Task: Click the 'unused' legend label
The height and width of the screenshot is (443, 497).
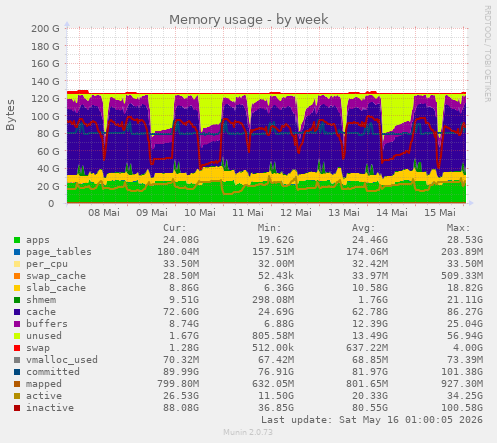Action: [44, 336]
